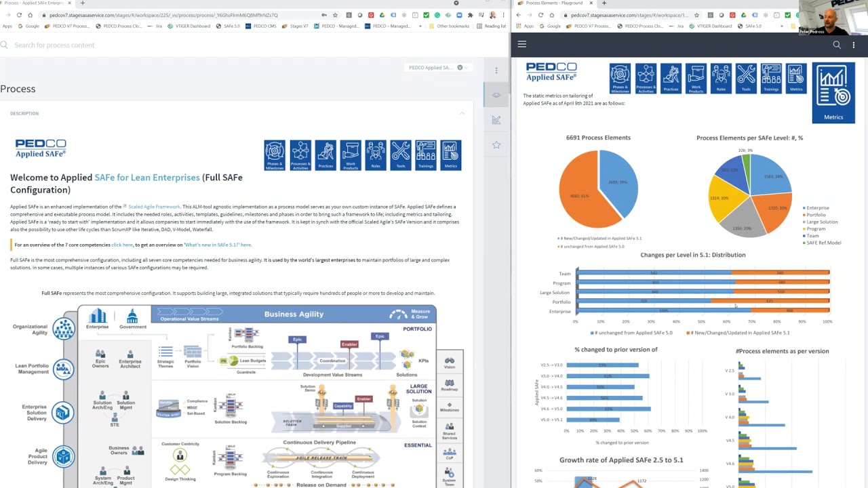Reload page in left browser window

(18, 15)
